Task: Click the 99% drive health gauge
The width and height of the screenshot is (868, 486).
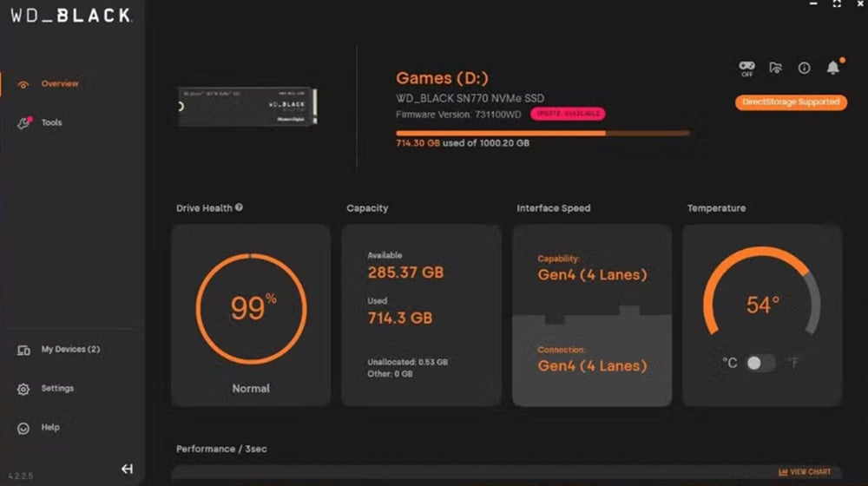Action: [x=252, y=309]
